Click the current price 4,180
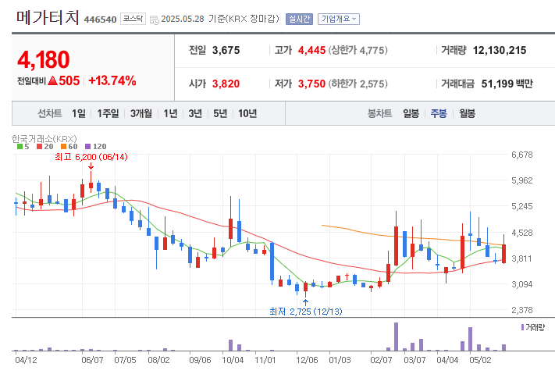Viewport: 555px width, 392px height. tap(44, 59)
